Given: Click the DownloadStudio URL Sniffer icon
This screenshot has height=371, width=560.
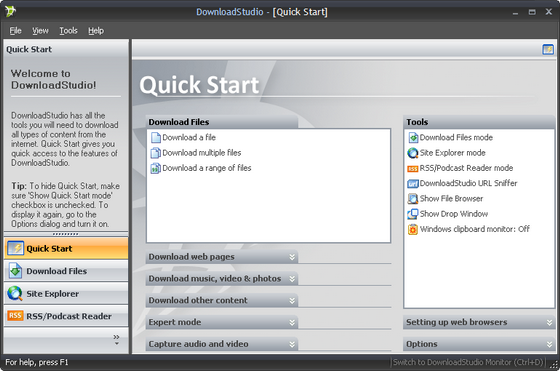Looking at the screenshot, I should (x=413, y=184).
